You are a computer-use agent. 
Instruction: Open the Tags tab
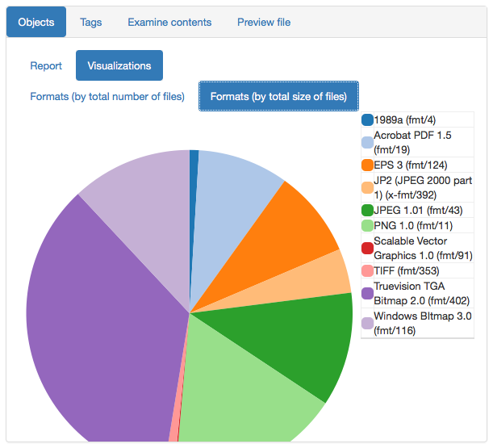(91, 22)
